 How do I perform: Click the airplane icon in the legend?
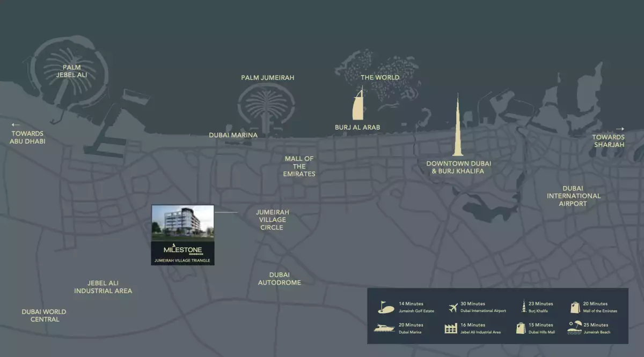coord(452,308)
